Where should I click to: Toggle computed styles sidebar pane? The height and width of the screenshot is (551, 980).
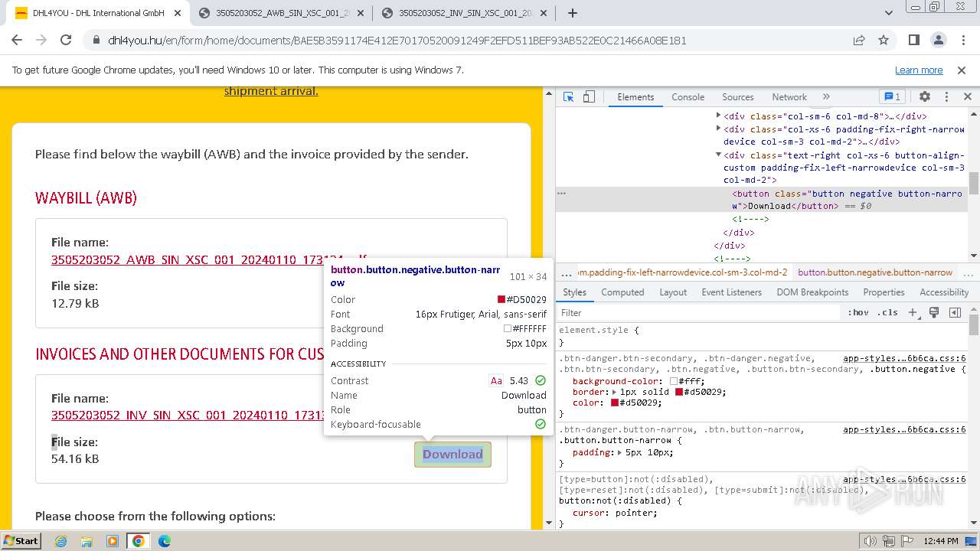point(955,312)
